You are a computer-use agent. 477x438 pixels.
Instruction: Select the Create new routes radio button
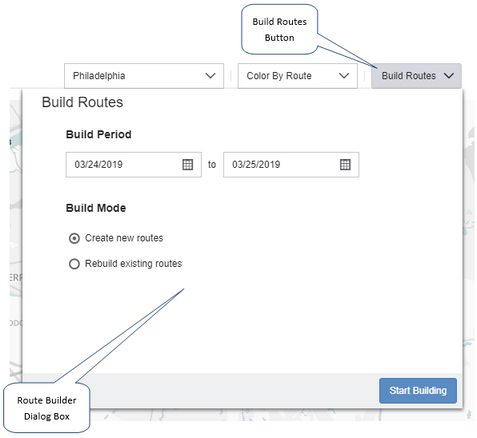tap(74, 239)
